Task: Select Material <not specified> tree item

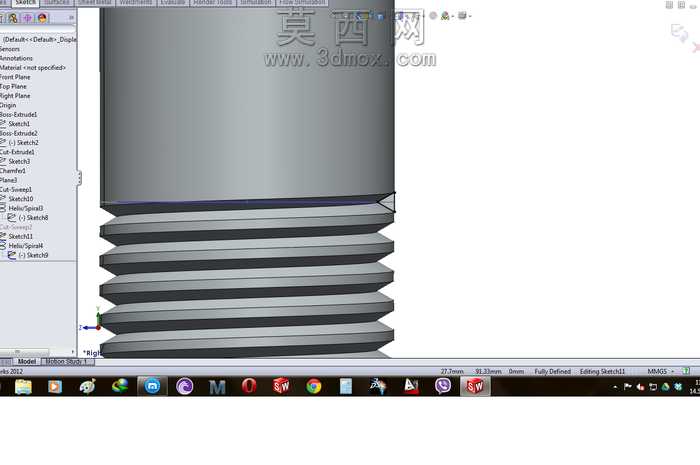Action: 33,67
